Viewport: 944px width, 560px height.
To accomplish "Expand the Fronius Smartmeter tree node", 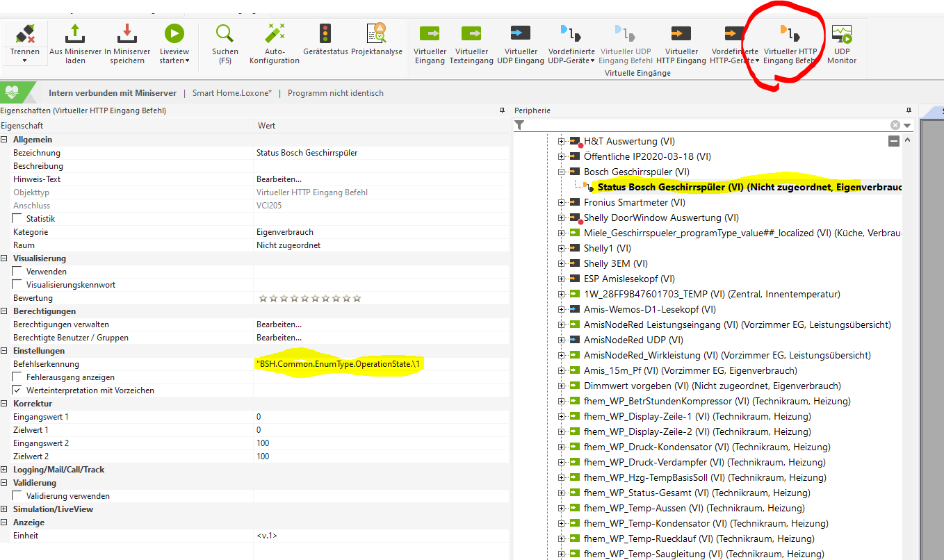I will 562,202.
